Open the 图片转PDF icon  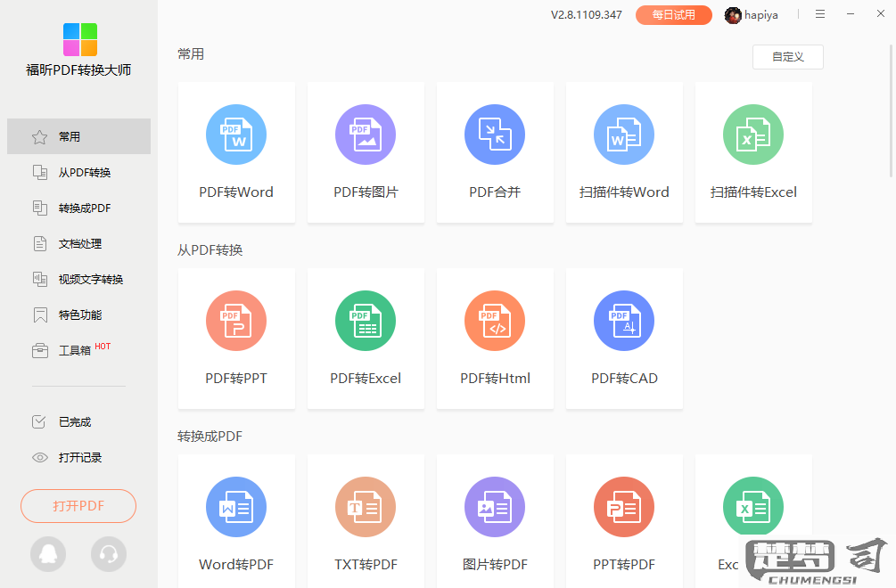pos(495,507)
